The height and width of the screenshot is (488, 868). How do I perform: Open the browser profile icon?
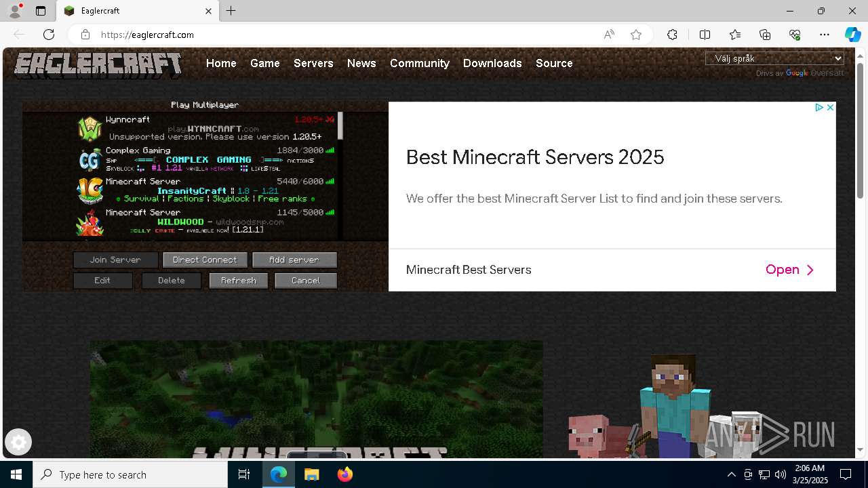pos(14,11)
